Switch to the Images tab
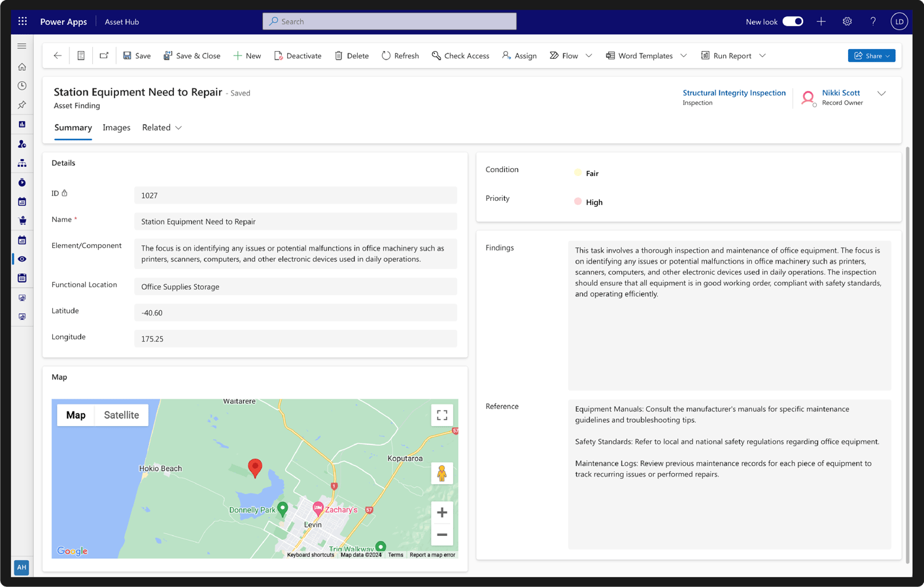The image size is (924, 587). click(x=116, y=128)
